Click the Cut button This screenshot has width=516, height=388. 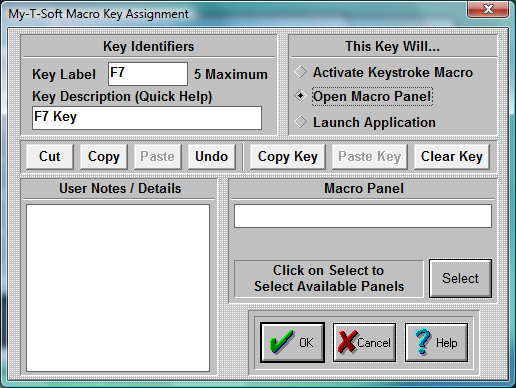tap(50, 157)
